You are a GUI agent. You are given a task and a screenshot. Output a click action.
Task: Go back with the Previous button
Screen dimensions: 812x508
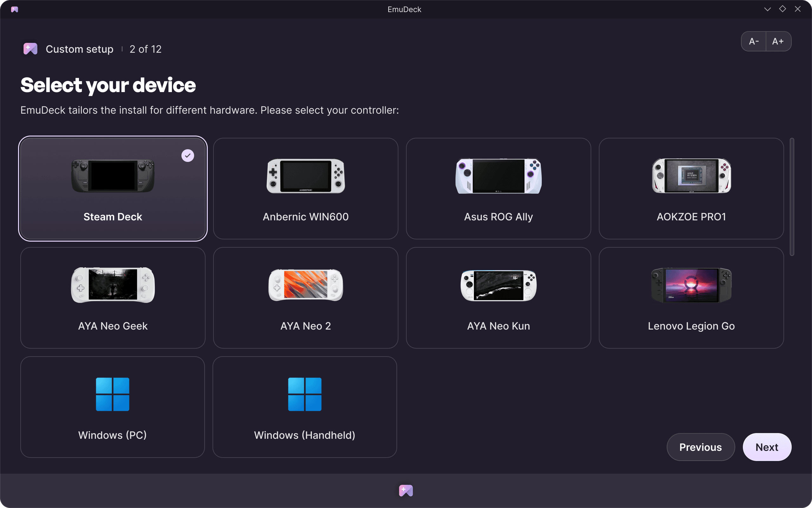[701, 447]
